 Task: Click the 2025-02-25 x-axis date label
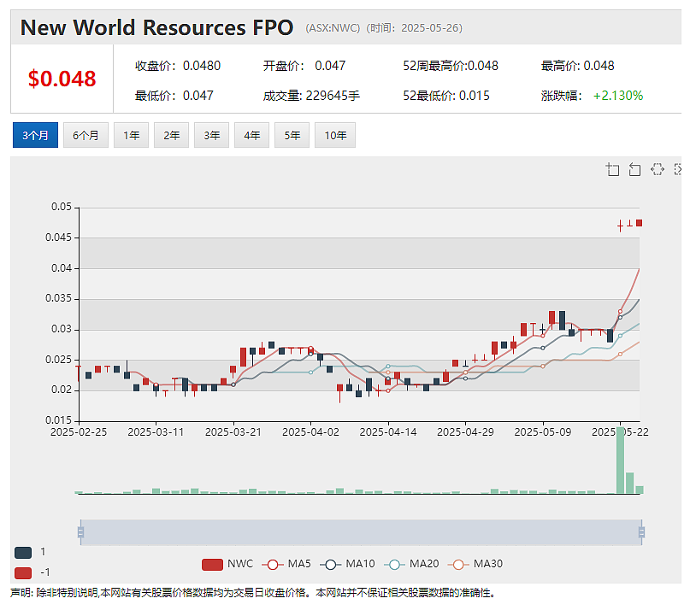(x=79, y=432)
